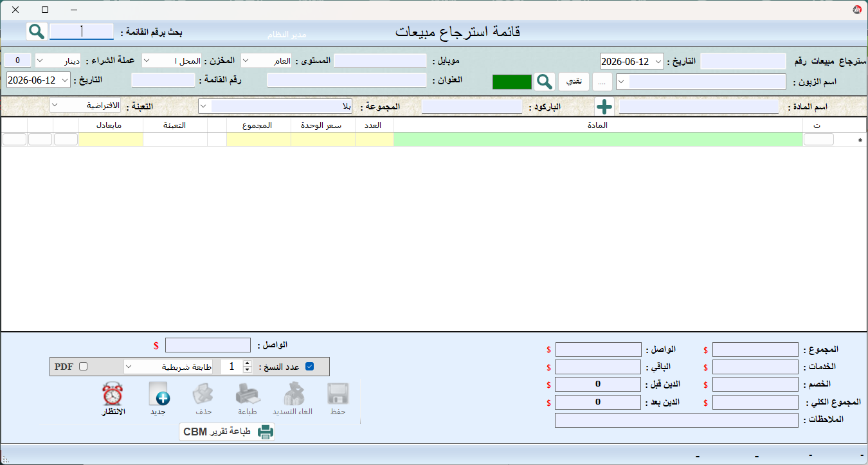Click the green color box near customer search
The image size is (868, 465).
[x=512, y=82]
